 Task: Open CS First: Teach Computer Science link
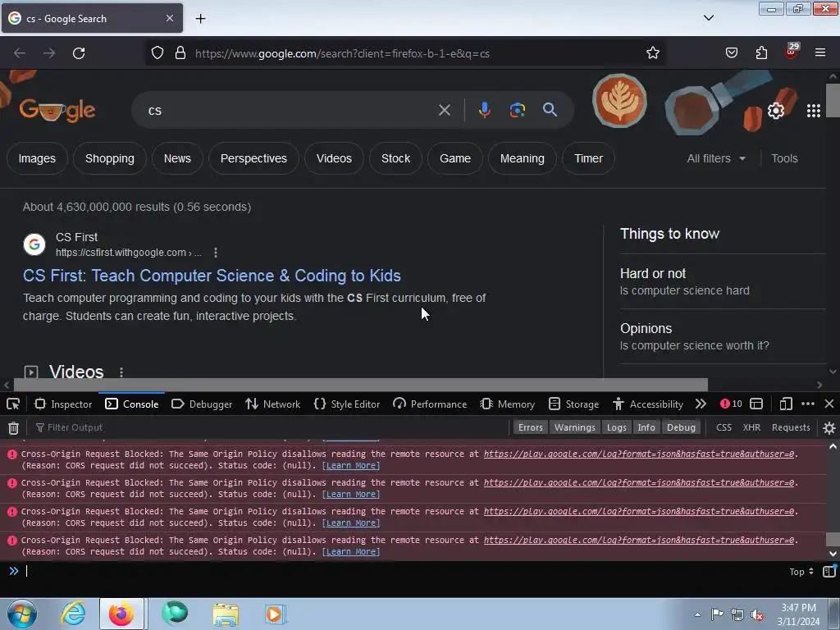pos(212,276)
